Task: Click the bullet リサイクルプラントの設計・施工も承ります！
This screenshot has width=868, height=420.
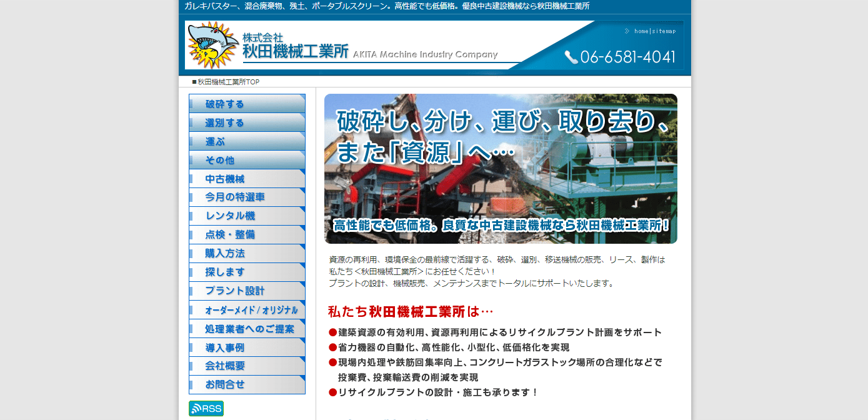Action: coord(433,392)
